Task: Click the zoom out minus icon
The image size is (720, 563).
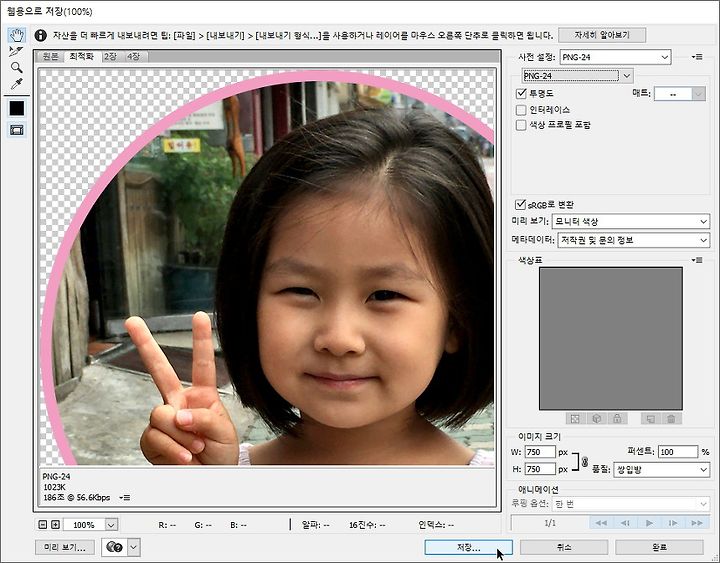Action: (43, 524)
